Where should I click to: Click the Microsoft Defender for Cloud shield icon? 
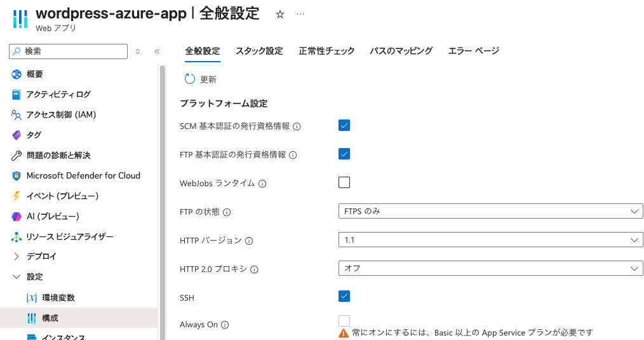click(x=17, y=175)
